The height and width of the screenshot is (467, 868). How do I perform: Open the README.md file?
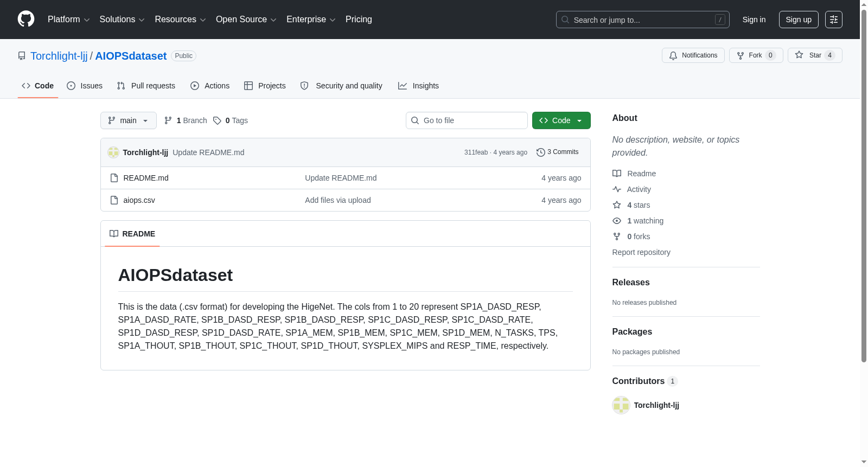coord(146,178)
